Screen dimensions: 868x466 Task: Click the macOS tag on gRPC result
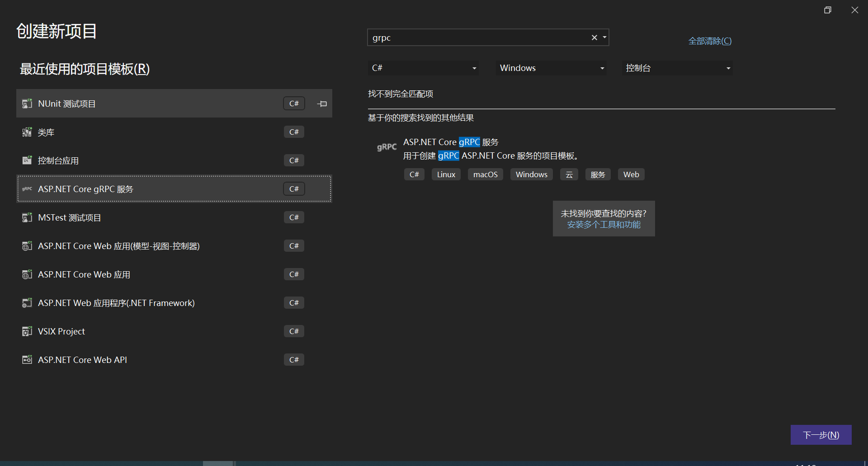pos(486,174)
